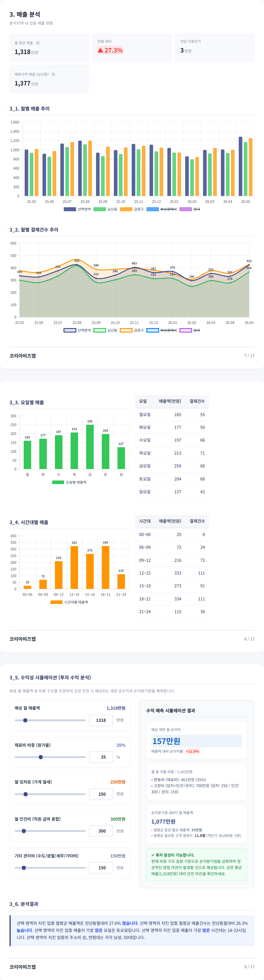Select the 12~15 row in time-slot table
The height and width of the screenshot is (980, 264).
[172, 573]
